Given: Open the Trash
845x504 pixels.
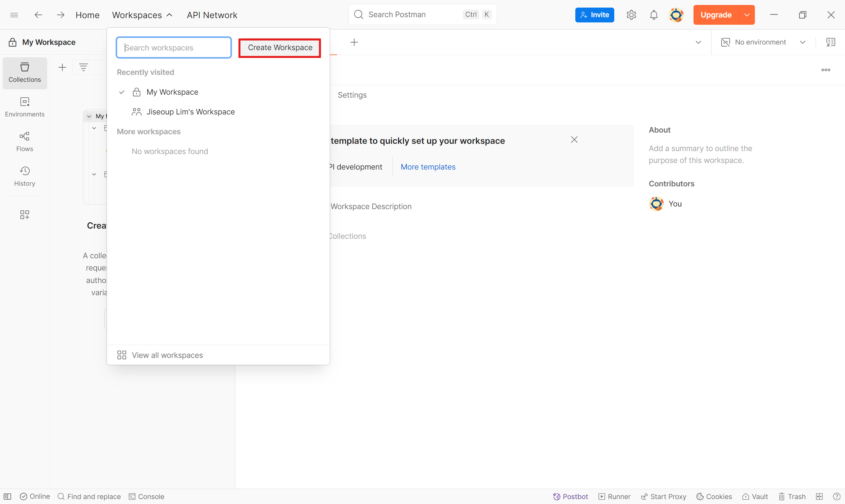Looking at the screenshot, I should [792, 496].
